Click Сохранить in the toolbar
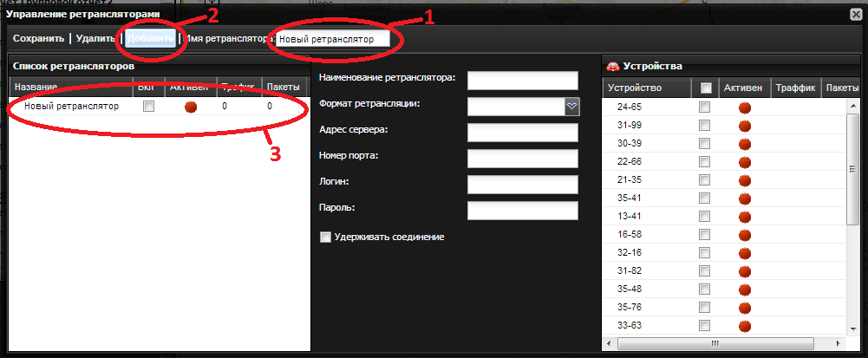The height and width of the screenshot is (358, 868). click(x=39, y=39)
